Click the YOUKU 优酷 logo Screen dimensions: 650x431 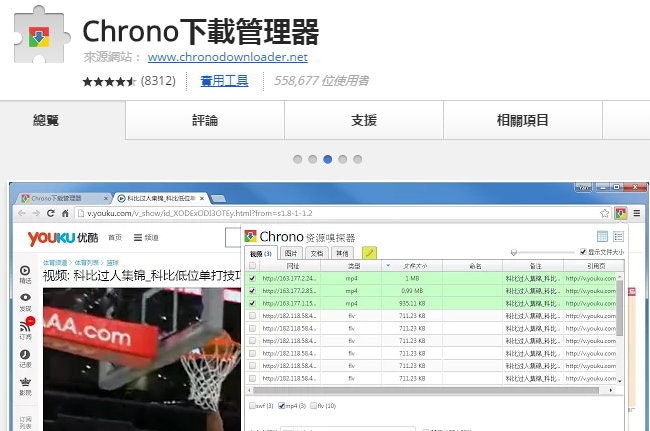(x=63, y=238)
